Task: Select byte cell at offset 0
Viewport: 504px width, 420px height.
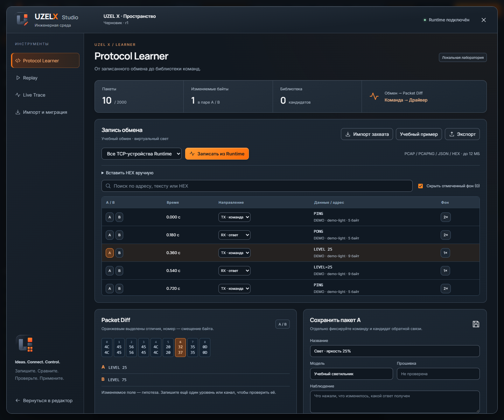Action: 107,348
